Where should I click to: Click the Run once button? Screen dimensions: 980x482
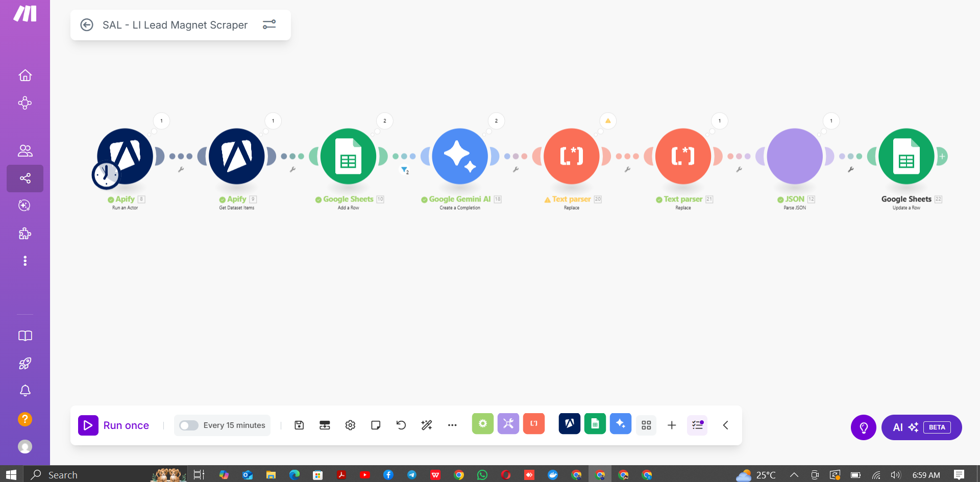click(x=114, y=425)
